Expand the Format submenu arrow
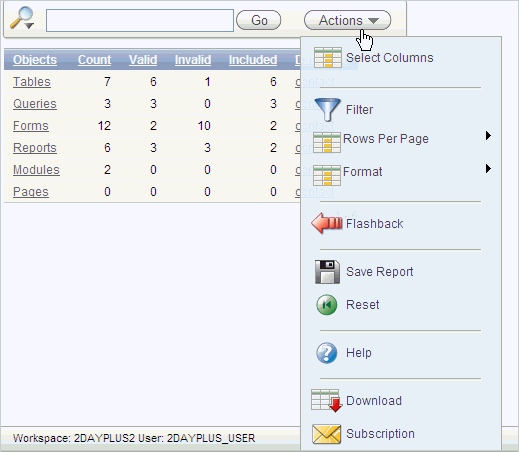This screenshot has height=452, width=519. [488, 169]
